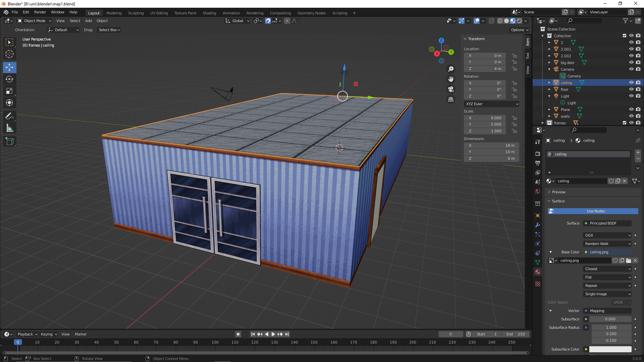Hide the ceiling object in viewport
This screenshot has height=362, width=644.
pos(631,82)
